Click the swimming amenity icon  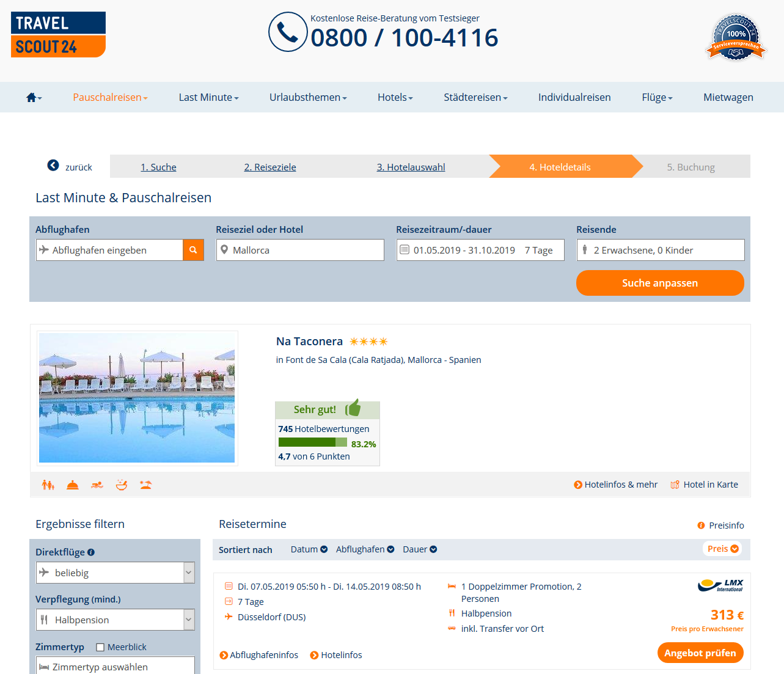coord(97,485)
